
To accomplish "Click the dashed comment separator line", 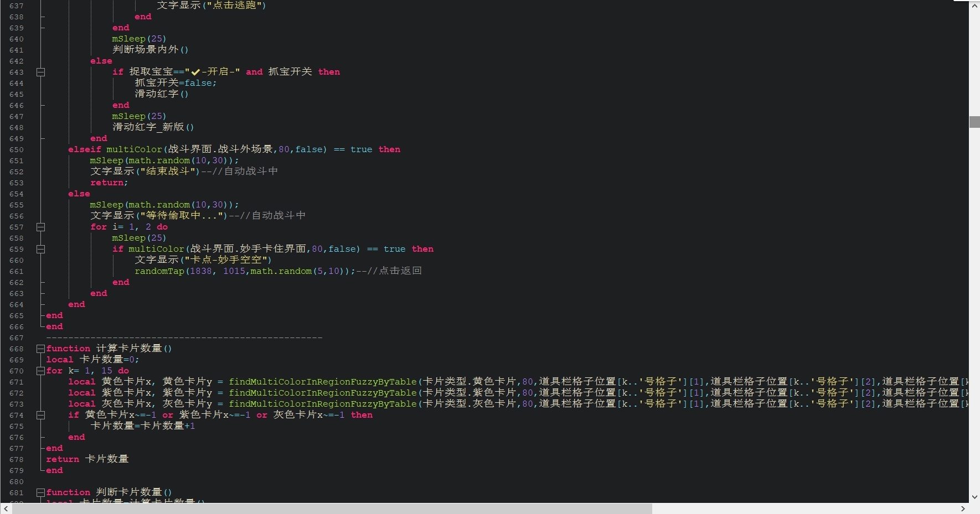I will click(x=184, y=338).
